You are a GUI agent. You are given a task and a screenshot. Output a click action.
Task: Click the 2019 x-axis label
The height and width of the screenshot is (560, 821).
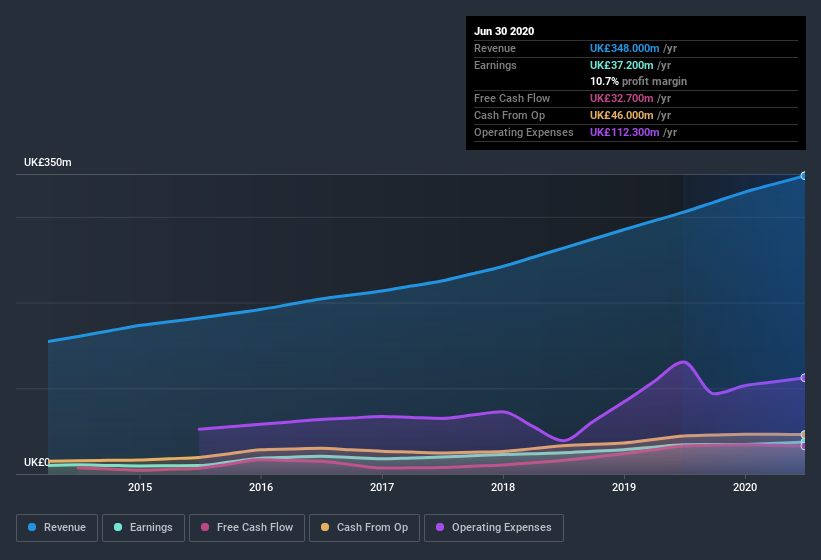pyautogui.click(x=624, y=487)
